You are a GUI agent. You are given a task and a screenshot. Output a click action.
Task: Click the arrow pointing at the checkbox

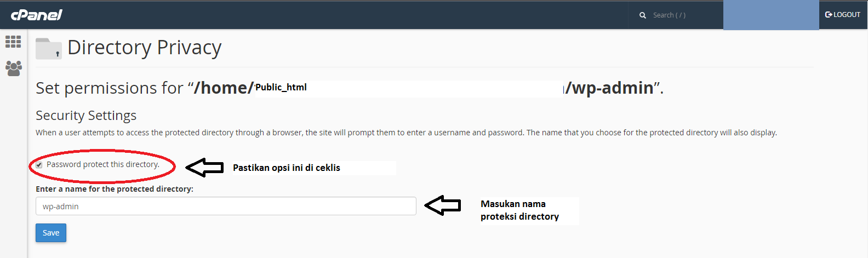(204, 167)
